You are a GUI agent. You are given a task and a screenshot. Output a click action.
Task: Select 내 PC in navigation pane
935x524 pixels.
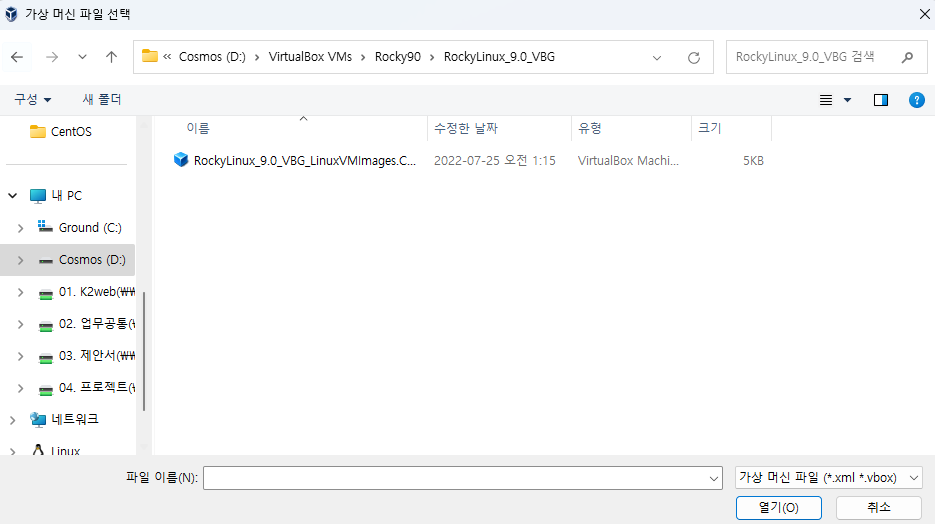coord(67,196)
